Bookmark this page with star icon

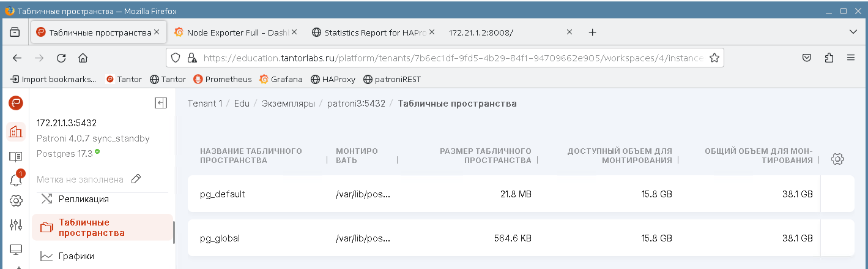714,58
